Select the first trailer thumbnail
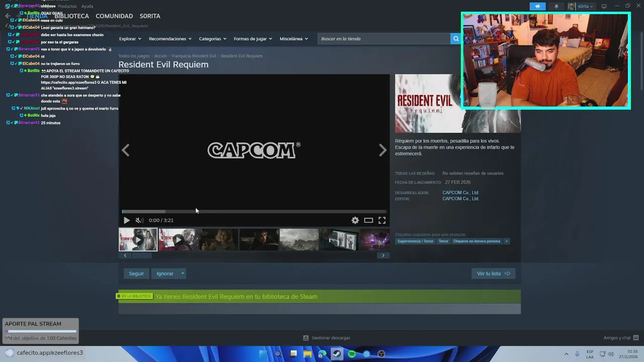 pyautogui.click(x=138, y=240)
